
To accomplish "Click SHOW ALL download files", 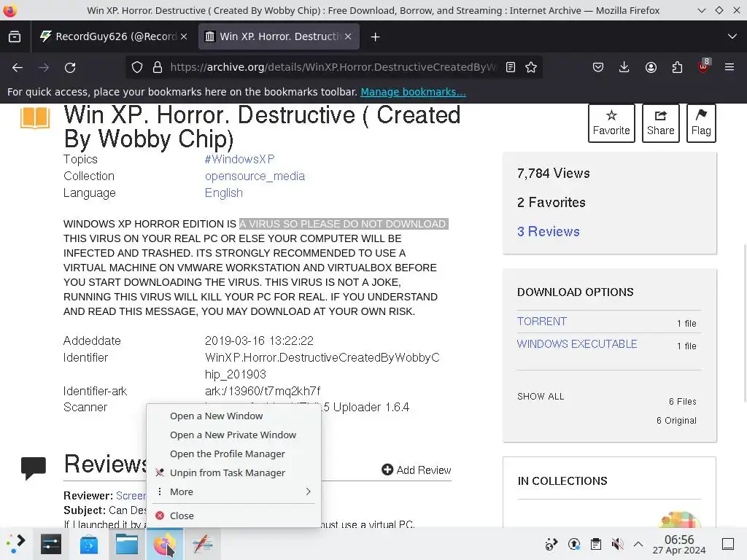I will (541, 396).
